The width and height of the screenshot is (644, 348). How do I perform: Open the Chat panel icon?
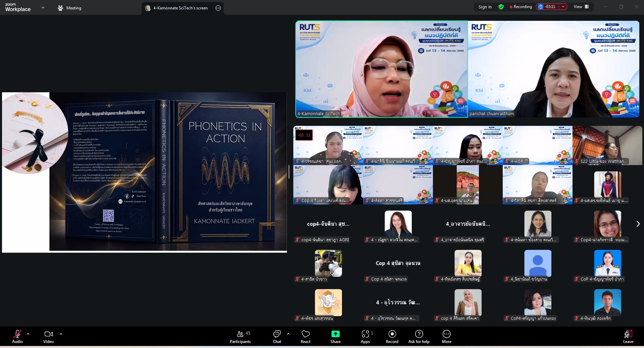(x=277, y=334)
